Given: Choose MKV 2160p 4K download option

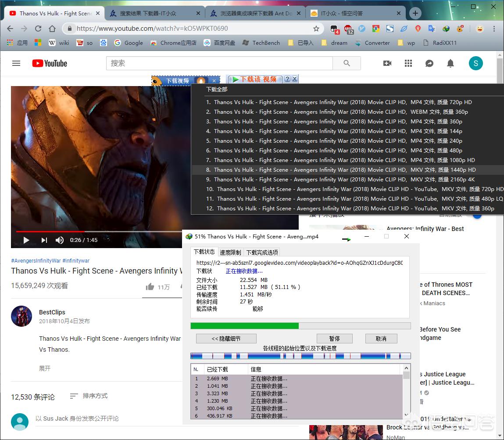Looking at the screenshot, I should click(x=348, y=179).
